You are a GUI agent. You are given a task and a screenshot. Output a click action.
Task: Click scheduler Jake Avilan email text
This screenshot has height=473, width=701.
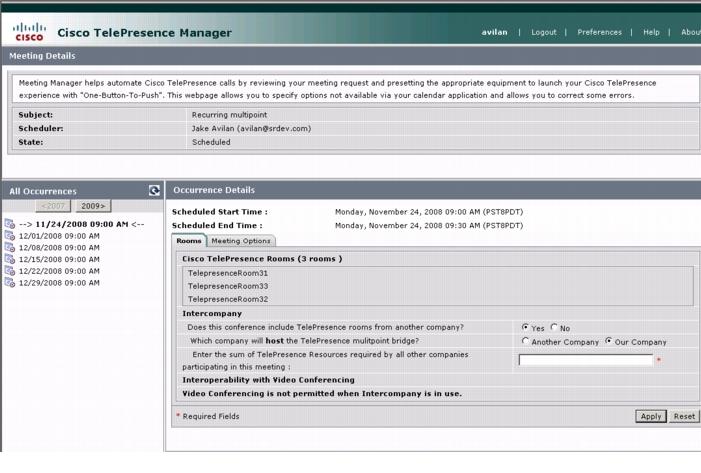tap(251, 128)
